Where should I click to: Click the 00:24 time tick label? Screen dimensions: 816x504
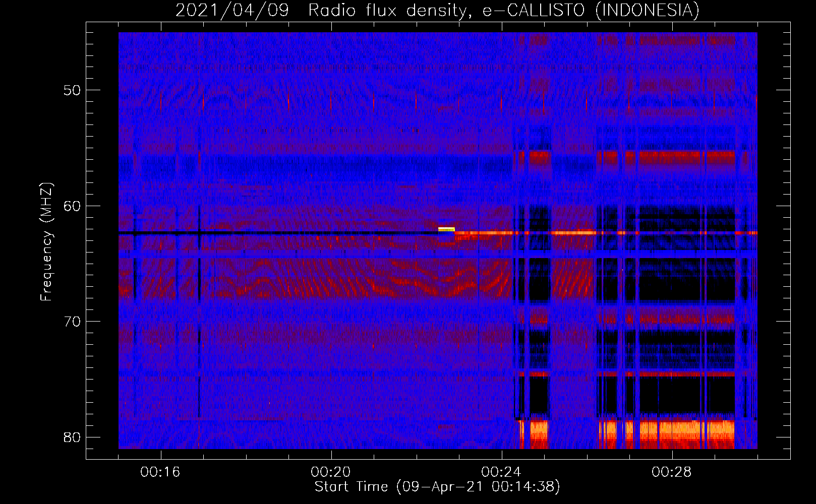(501, 472)
